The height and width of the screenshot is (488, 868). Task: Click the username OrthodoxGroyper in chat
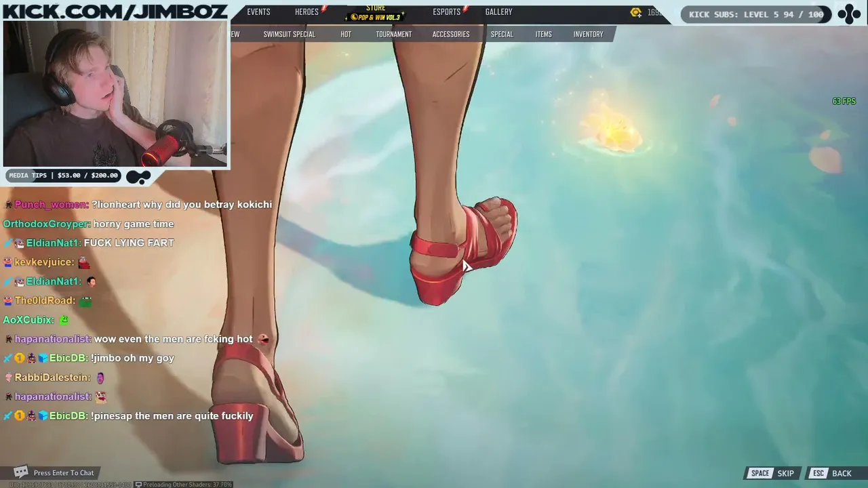point(47,224)
